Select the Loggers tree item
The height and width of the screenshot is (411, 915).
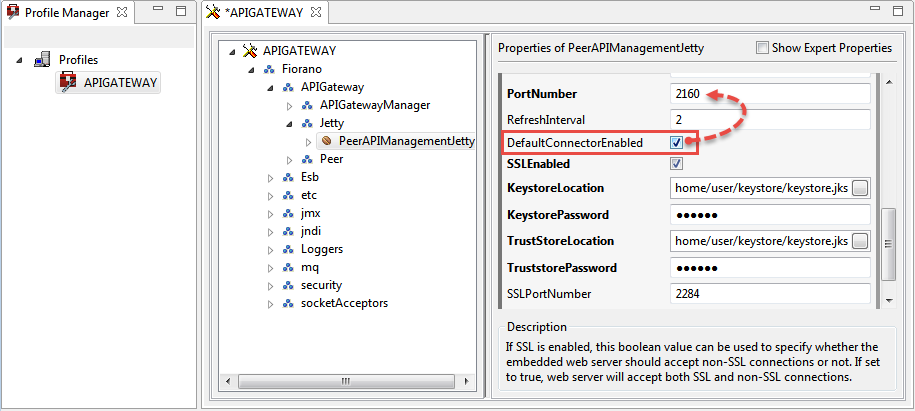(x=321, y=249)
